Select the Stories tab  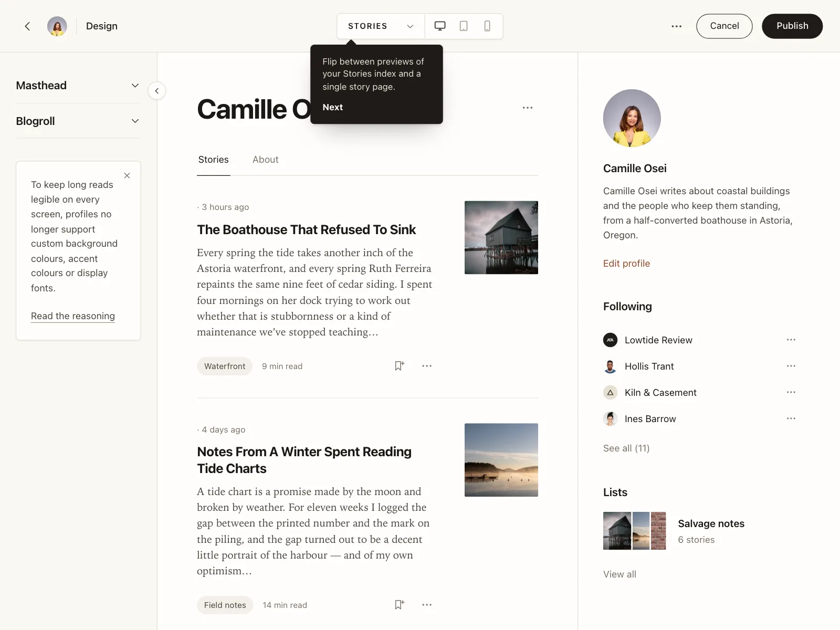click(x=213, y=160)
